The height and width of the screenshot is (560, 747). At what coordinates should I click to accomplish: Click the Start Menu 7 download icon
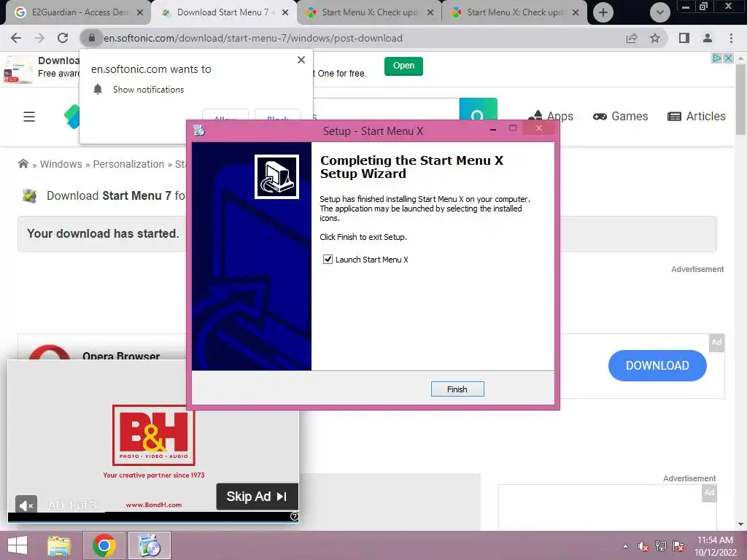pos(30,195)
